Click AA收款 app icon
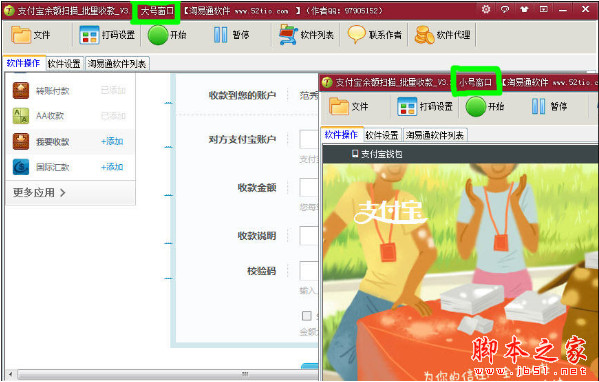599x382 pixels. click(21, 116)
